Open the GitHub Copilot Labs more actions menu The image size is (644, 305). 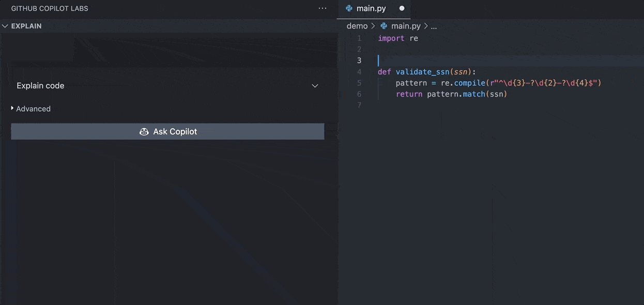pos(323,8)
